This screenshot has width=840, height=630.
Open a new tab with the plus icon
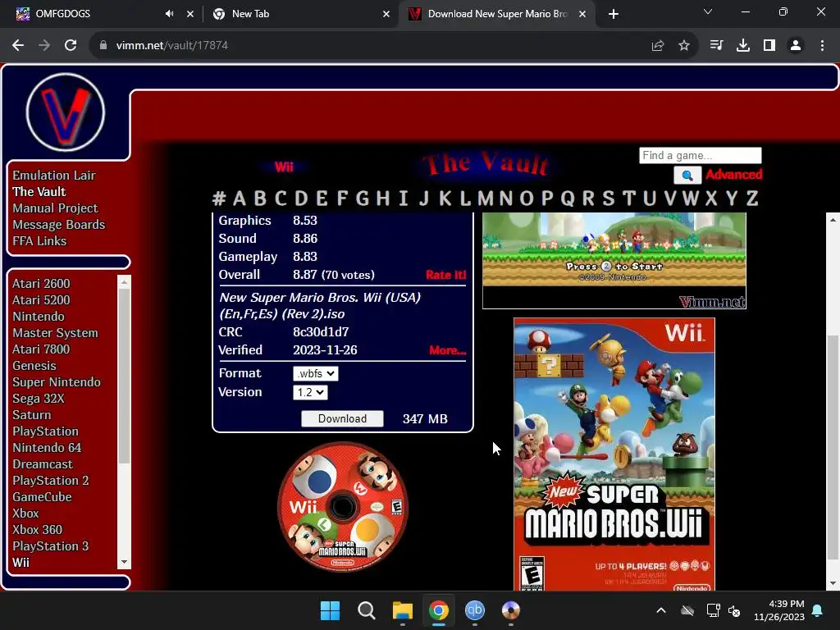pos(614,14)
